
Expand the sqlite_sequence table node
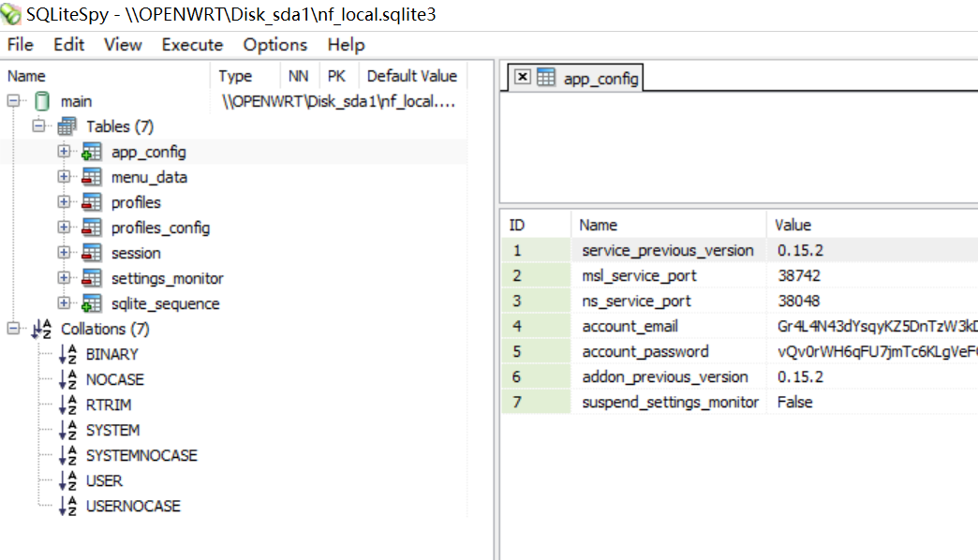point(64,303)
